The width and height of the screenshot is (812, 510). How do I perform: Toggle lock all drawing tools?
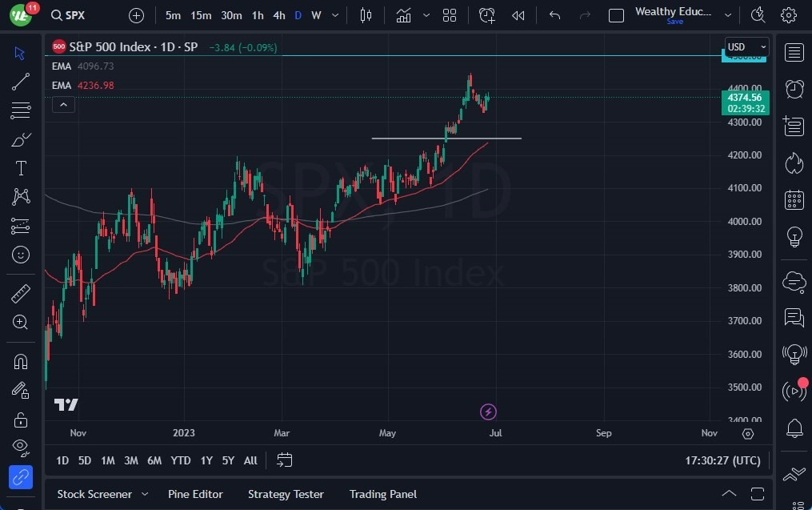click(x=21, y=420)
